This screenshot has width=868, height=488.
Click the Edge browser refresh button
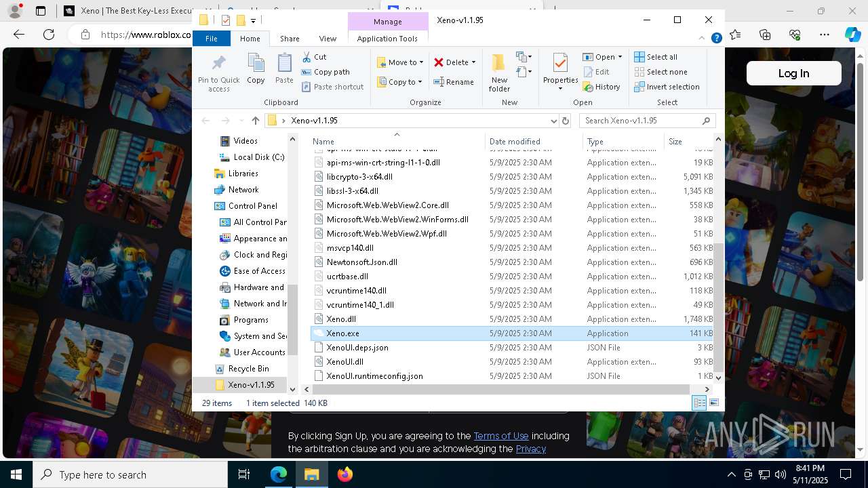coord(48,35)
